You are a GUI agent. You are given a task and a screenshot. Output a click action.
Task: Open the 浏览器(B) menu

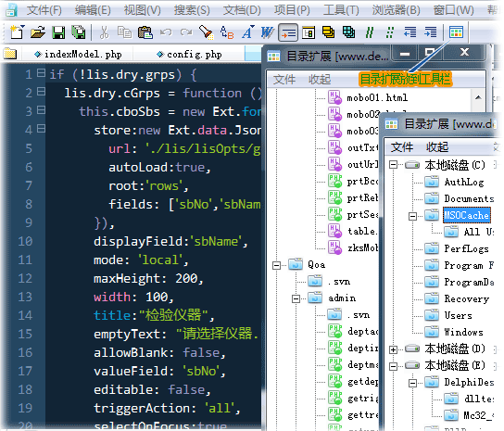pos(396,10)
